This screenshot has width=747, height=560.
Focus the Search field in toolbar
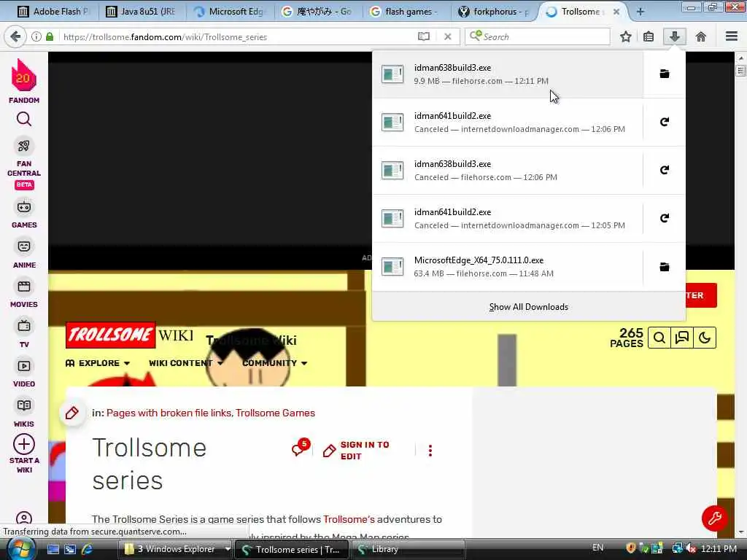pyautogui.click(x=538, y=36)
